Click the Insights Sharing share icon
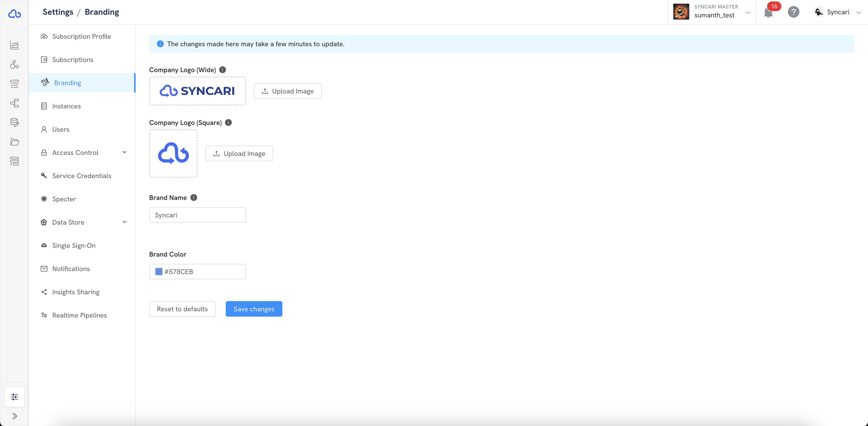 click(x=44, y=292)
